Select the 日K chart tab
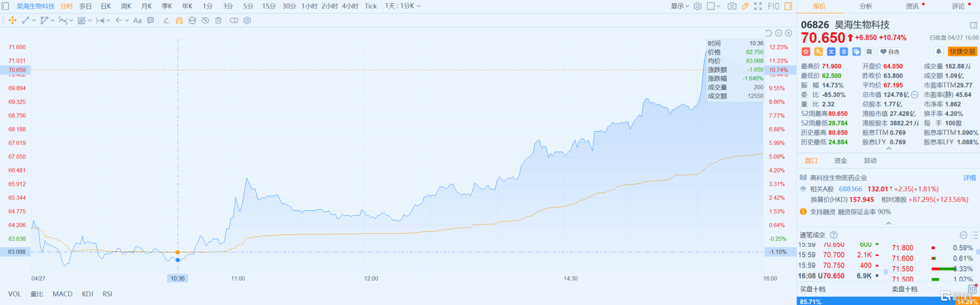 click(x=106, y=6)
